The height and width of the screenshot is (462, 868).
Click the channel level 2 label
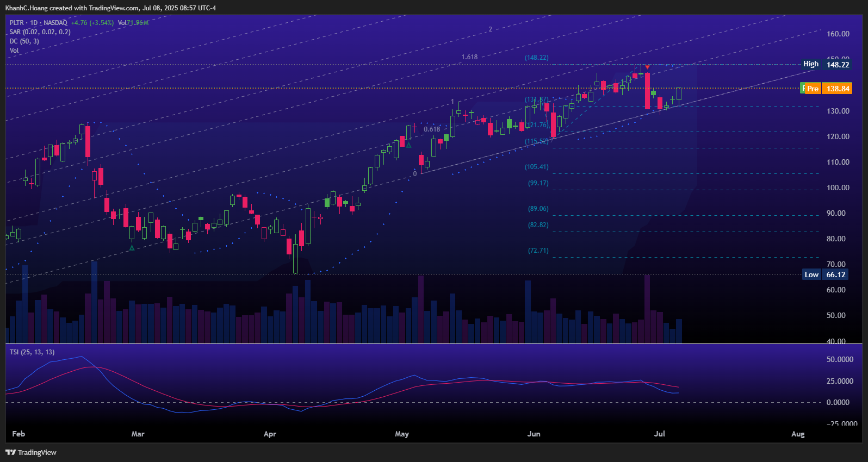[x=490, y=29]
